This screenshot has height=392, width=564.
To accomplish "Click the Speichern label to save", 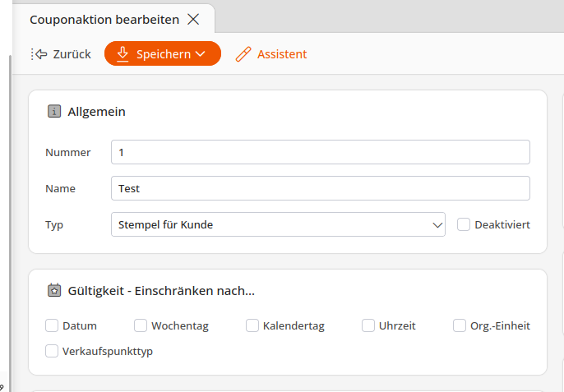I will click(x=164, y=54).
